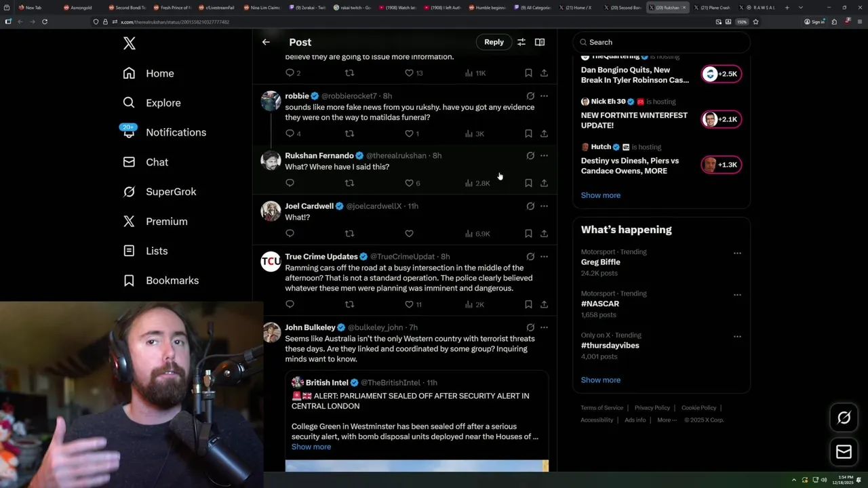This screenshot has width=868, height=488.
Task: View analytics of Joel Cardwell's reply
Action: [x=477, y=234]
